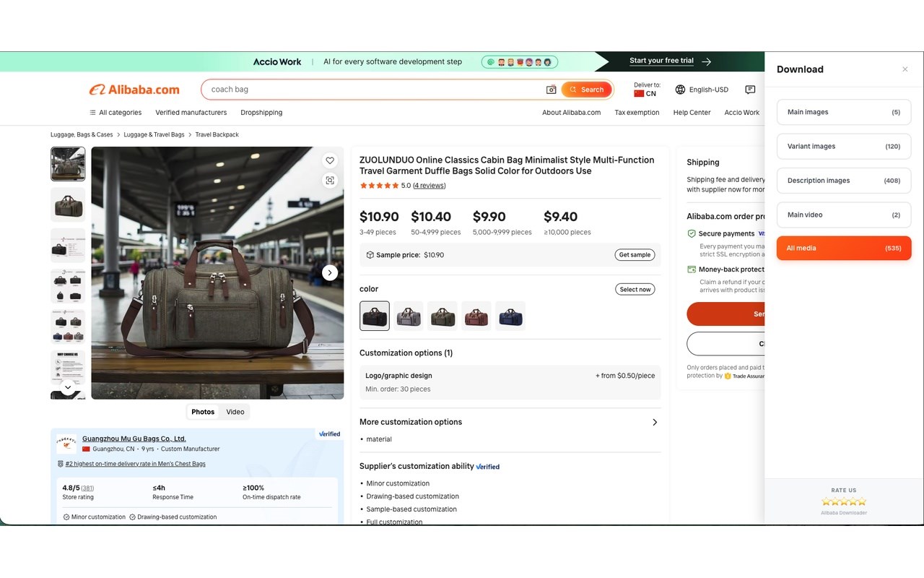Download Variant images (120)
The image size is (924, 578).
pos(844,146)
